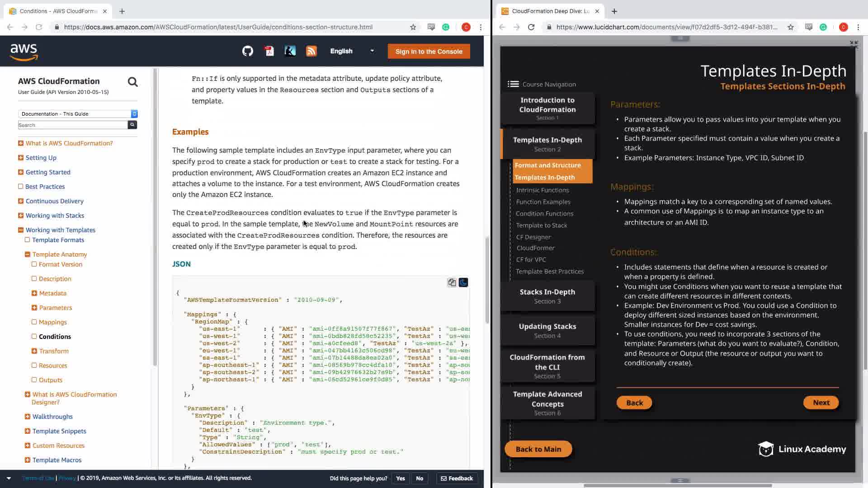Image resolution: width=868 pixels, height=488 pixels.
Task: Select Intrinsic Functions lesson item
Action: pyautogui.click(x=542, y=190)
